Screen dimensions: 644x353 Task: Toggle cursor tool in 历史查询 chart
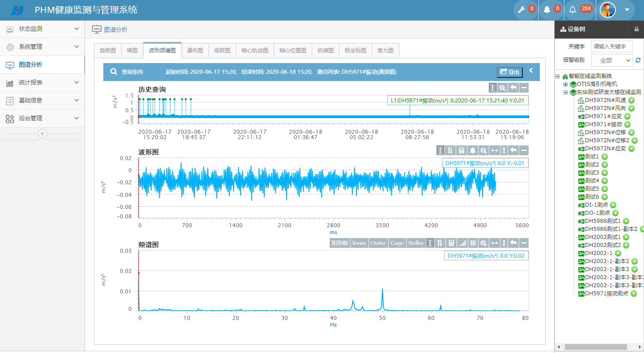[x=492, y=88]
